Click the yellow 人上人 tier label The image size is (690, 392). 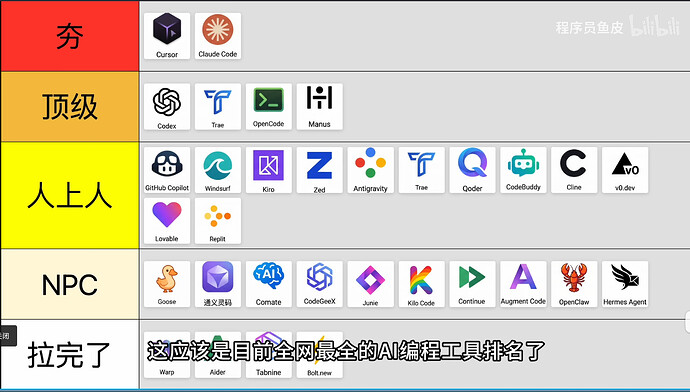tap(70, 195)
